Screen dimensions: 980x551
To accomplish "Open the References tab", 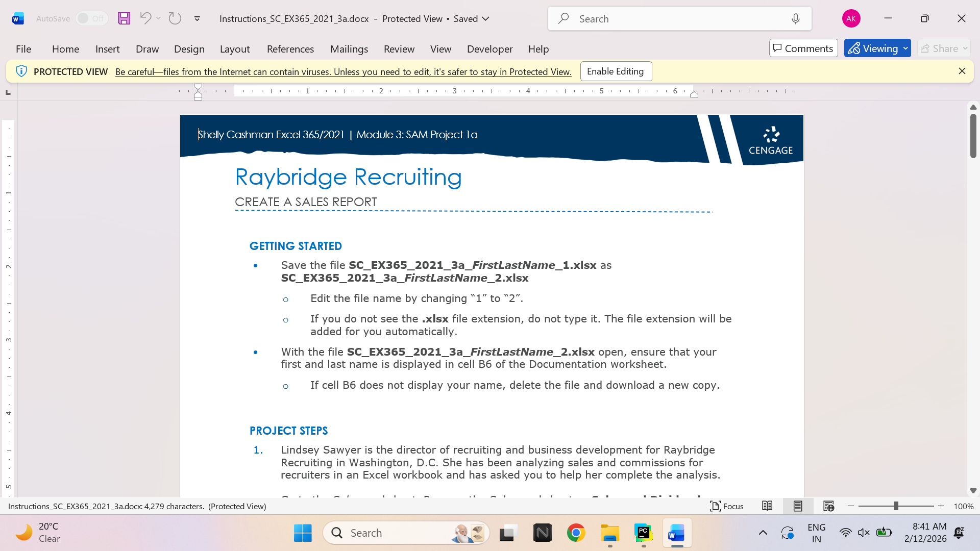I will coord(290,49).
